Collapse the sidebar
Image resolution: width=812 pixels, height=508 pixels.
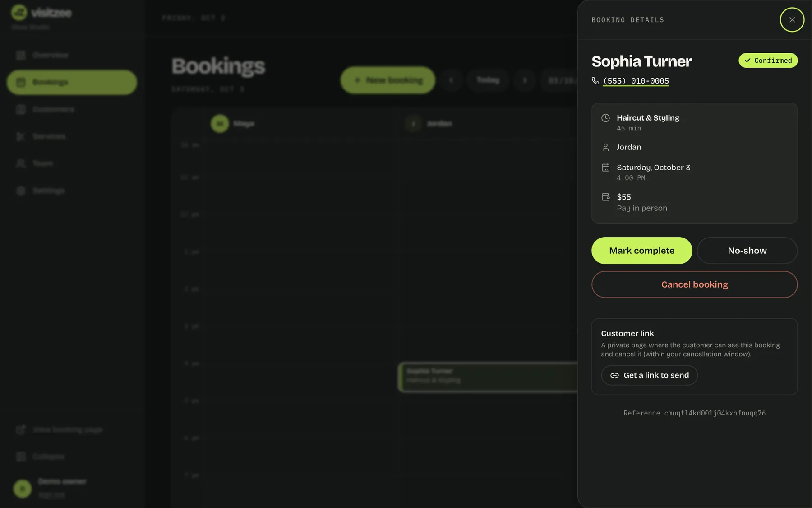point(72,457)
